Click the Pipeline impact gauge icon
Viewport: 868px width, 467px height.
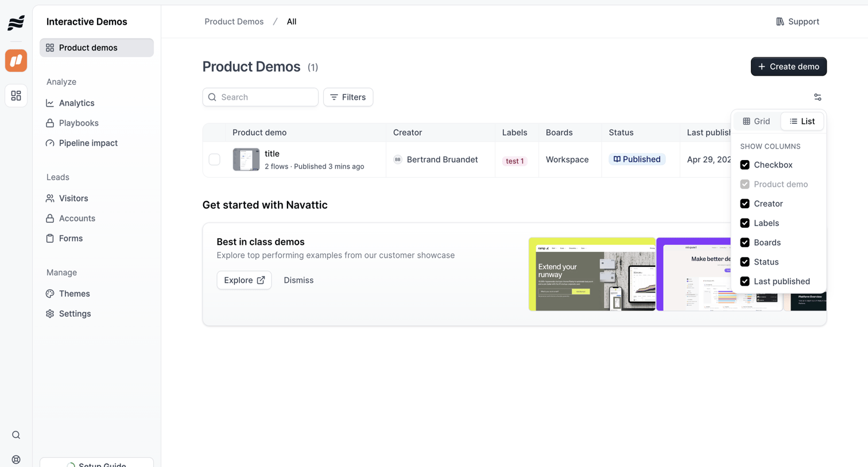[x=50, y=143]
